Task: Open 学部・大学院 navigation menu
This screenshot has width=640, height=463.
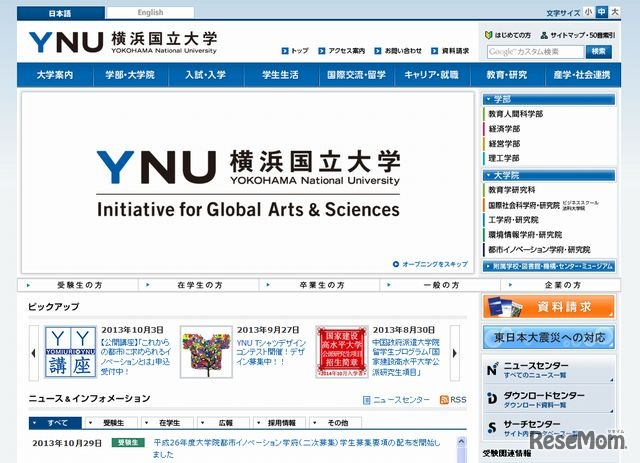Action: pyautogui.click(x=130, y=75)
